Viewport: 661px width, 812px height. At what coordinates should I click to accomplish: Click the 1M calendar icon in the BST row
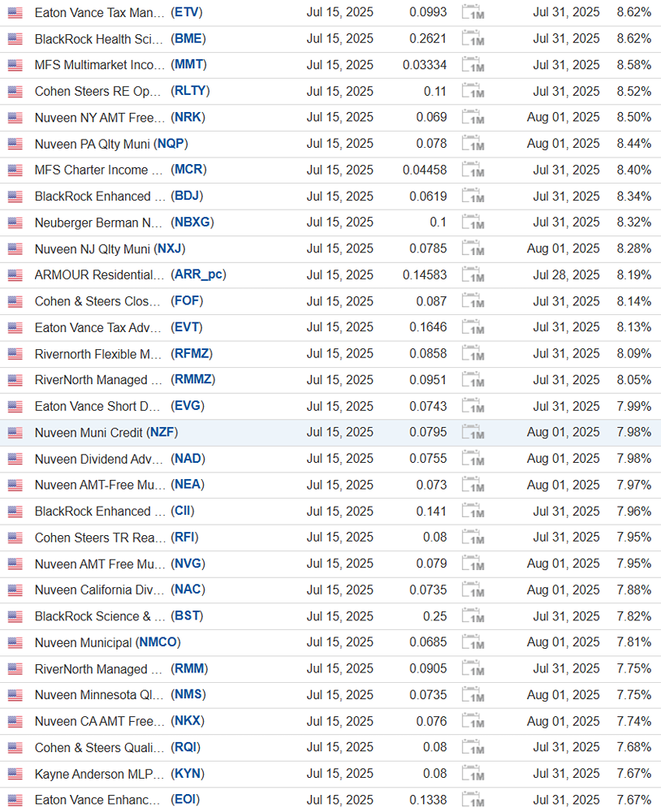(x=473, y=616)
